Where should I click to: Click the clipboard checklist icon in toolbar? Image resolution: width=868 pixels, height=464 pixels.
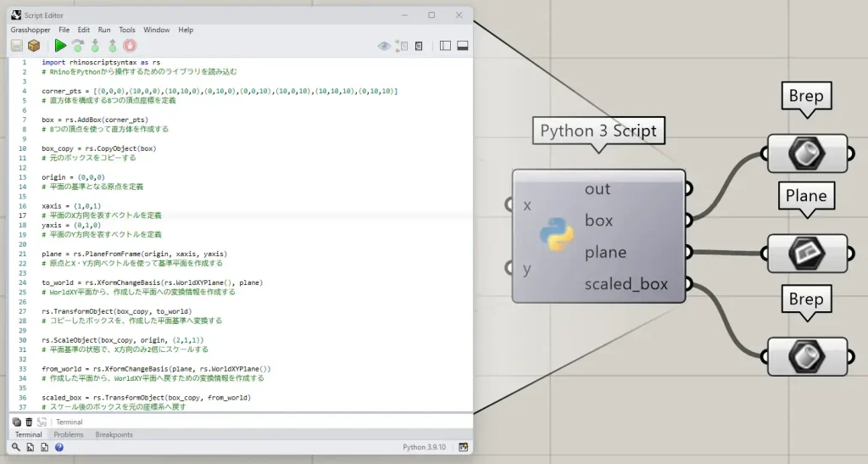point(419,46)
